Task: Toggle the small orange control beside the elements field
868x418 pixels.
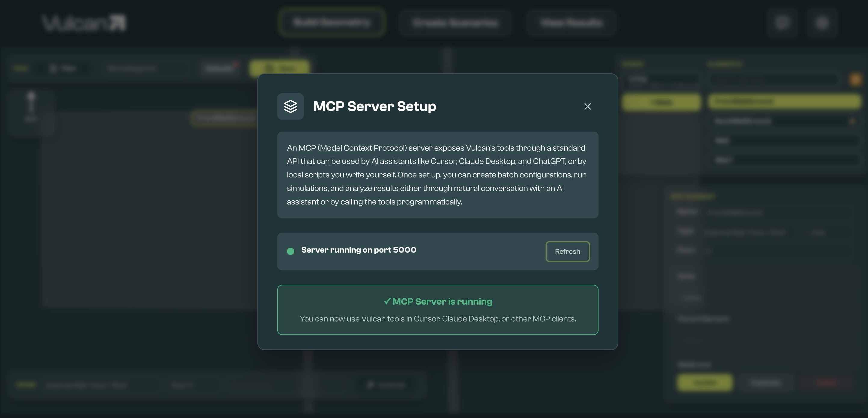Action: point(855,80)
